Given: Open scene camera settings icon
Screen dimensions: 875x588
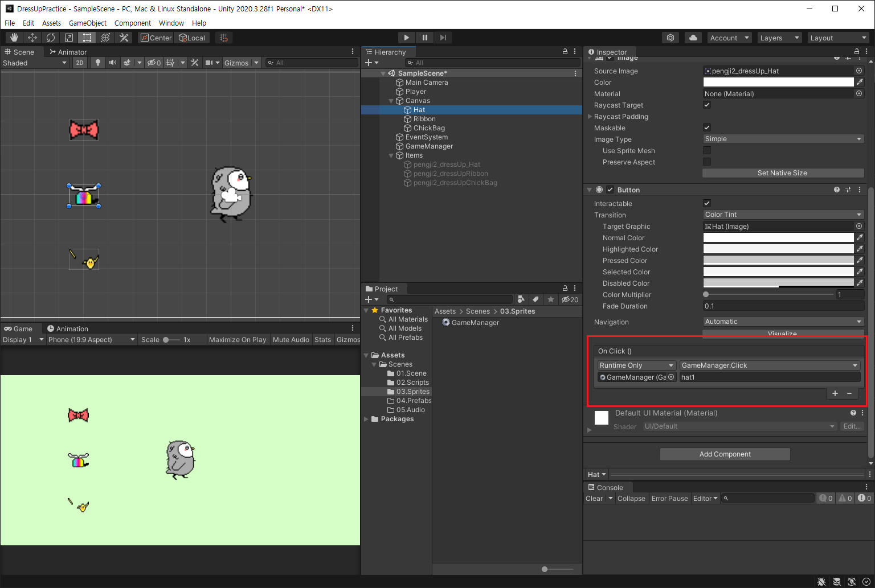Looking at the screenshot, I should click(209, 63).
